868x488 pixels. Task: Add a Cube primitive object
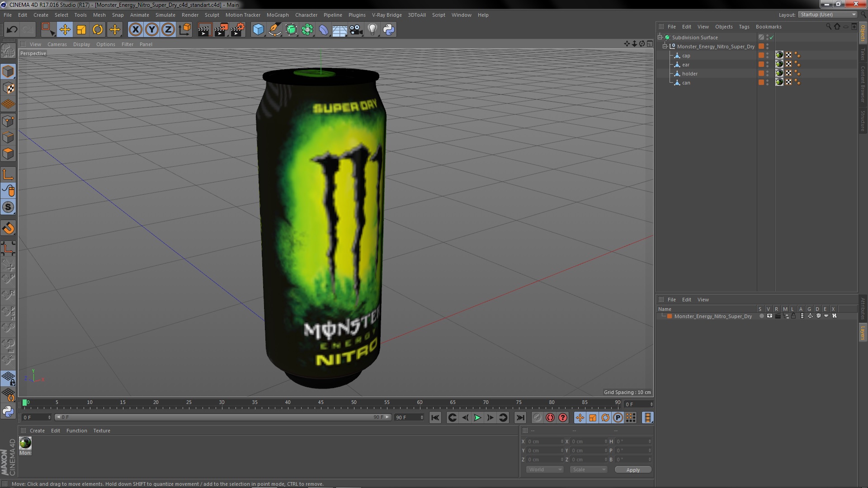(x=258, y=30)
